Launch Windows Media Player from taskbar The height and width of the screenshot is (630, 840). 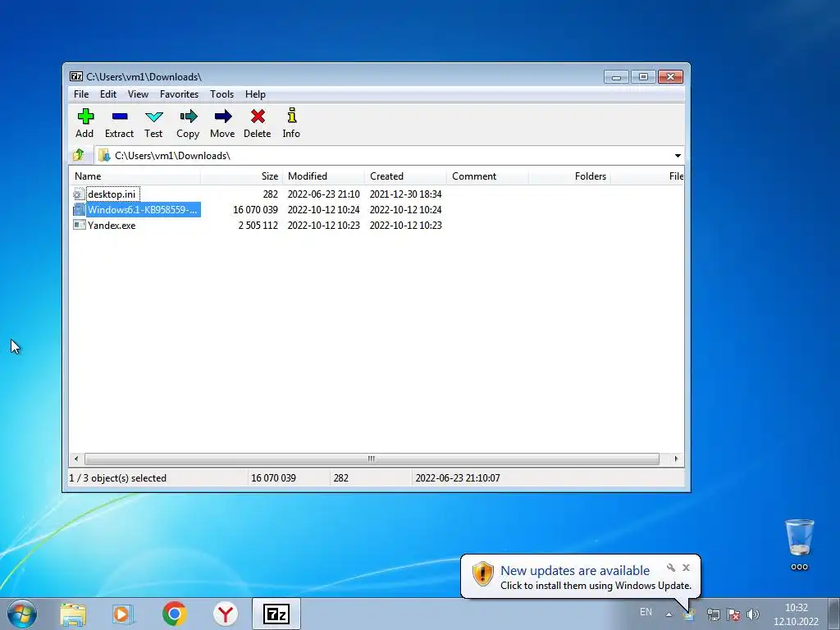pyautogui.click(x=123, y=614)
